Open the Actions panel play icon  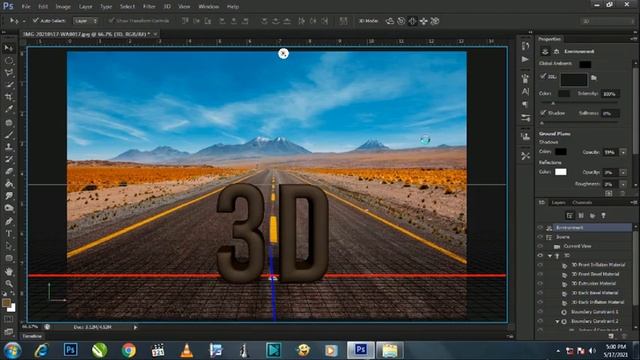point(525,60)
